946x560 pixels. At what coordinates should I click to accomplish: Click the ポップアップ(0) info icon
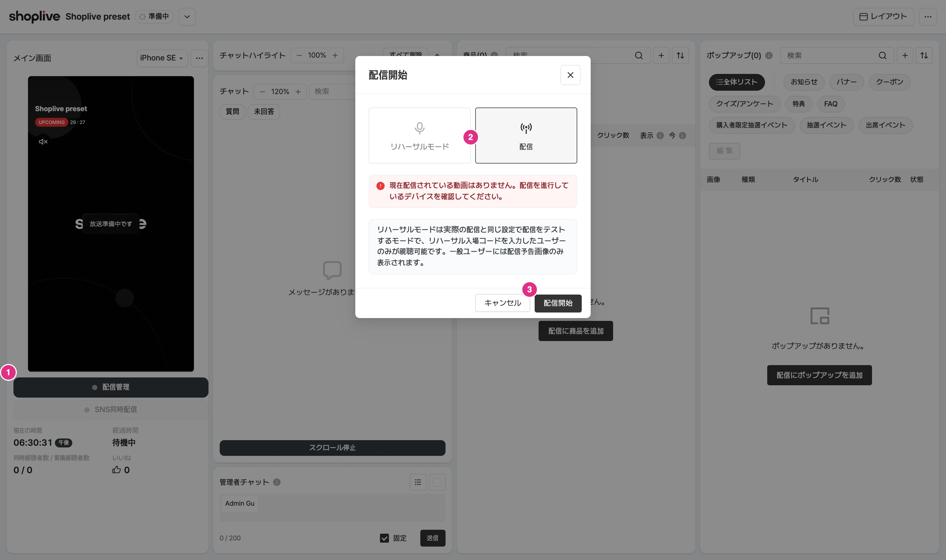pos(769,55)
